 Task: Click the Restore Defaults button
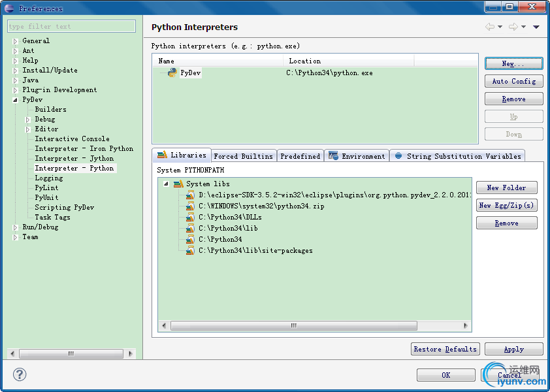[x=445, y=349]
